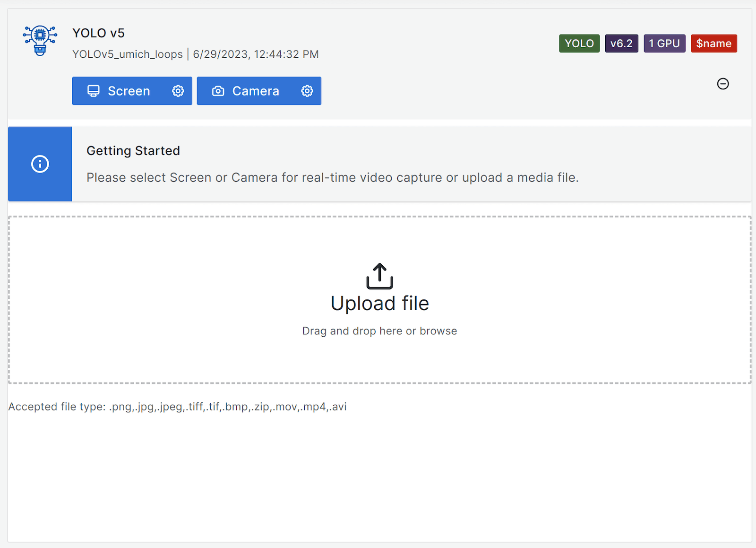
Task: Click the red $name badge
Action: click(x=713, y=43)
